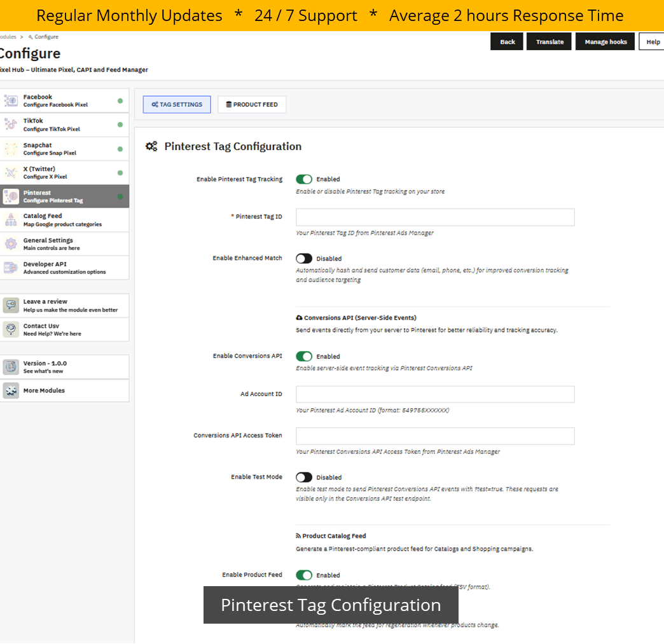Click the green status dot for TikTok
Viewport: 664px width, 644px height.
coord(120,125)
